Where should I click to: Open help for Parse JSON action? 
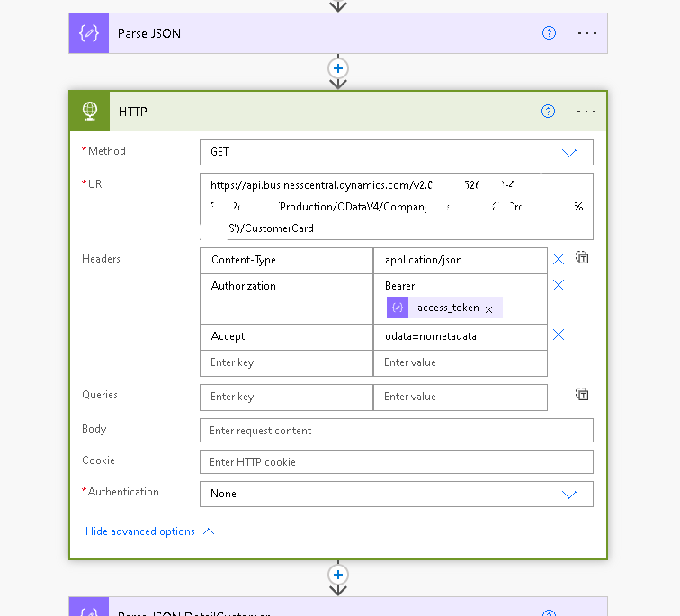pos(549,33)
